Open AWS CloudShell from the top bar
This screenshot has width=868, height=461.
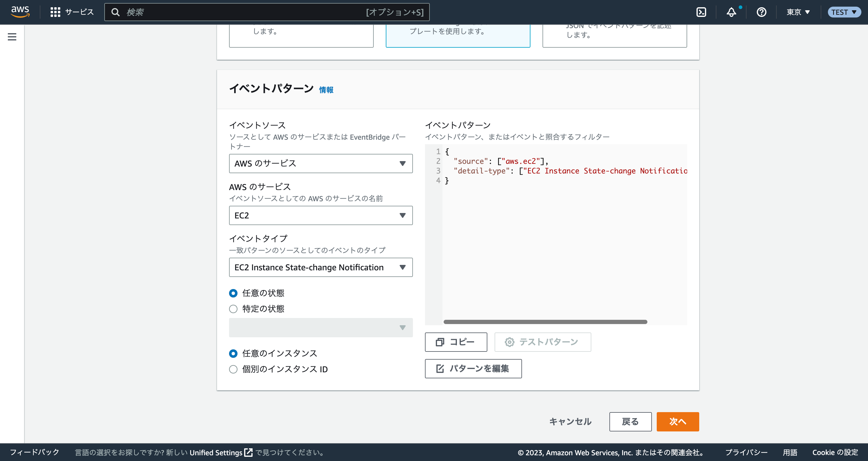702,12
